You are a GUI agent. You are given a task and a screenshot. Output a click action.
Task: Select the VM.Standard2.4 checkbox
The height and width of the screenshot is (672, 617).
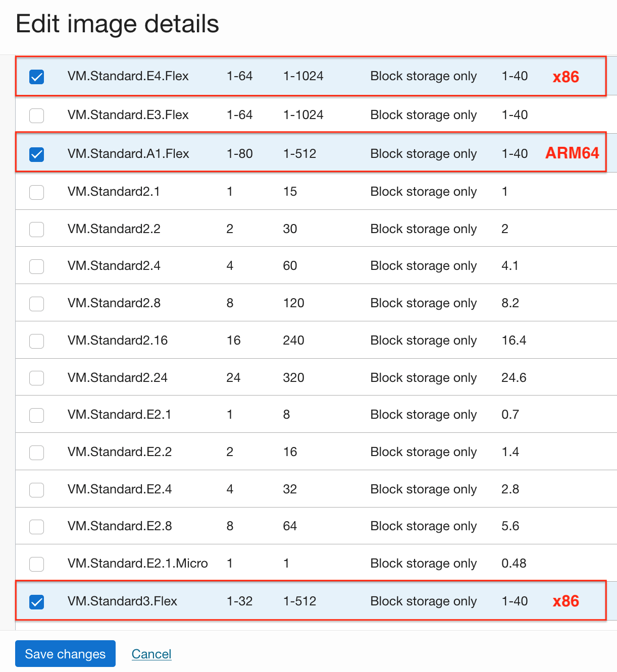36,266
